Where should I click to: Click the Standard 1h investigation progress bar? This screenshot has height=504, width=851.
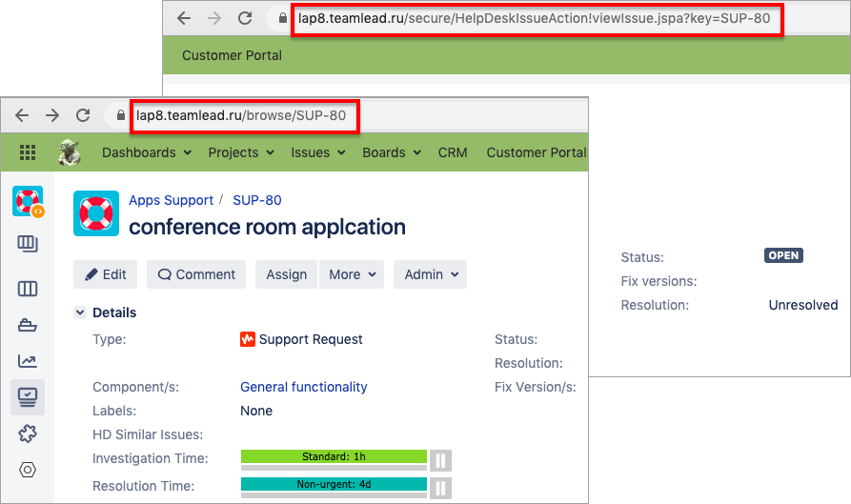click(333, 457)
